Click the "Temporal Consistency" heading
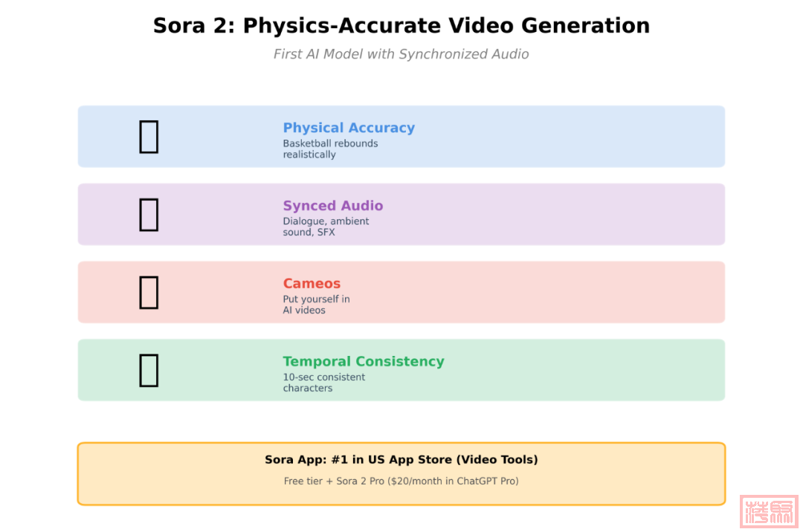Screen dimensions: 803x532 pos(363,362)
